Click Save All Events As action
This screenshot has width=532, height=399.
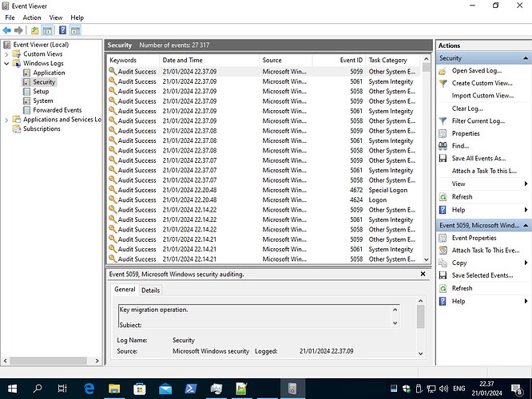[478, 159]
